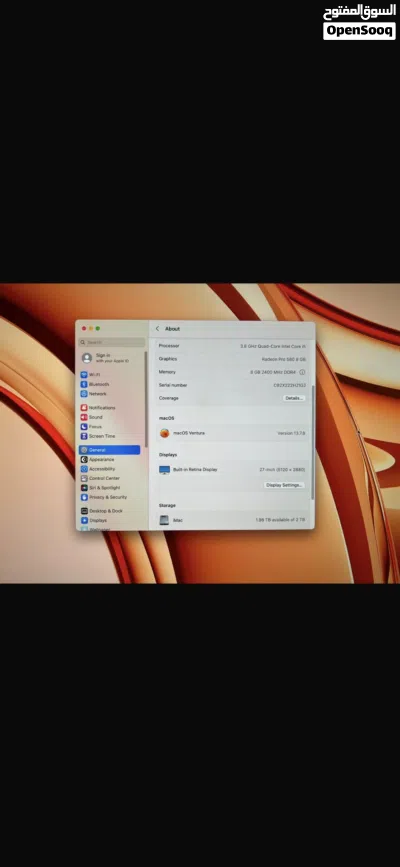The height and width of the screenshot is (867, 400).
Task: Click the Built-in Retina Display label
Action: click(x=195, y=469)
